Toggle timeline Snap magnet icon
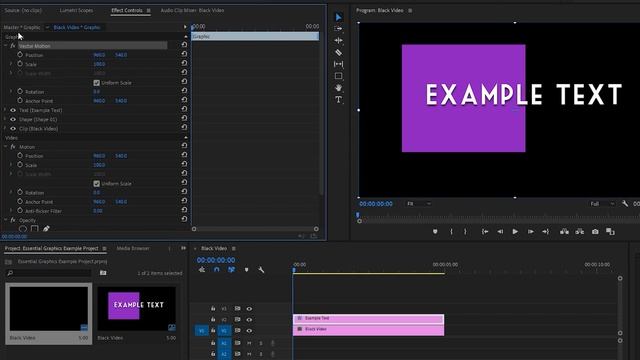 pyautogui.click(x=217, y=270)
